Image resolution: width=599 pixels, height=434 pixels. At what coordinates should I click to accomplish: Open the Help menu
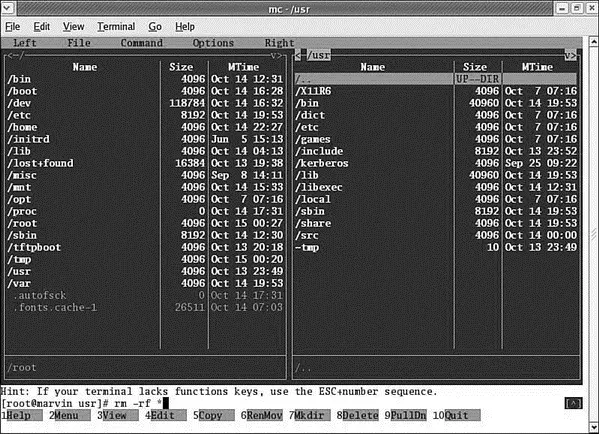click(x=185, y=27)
